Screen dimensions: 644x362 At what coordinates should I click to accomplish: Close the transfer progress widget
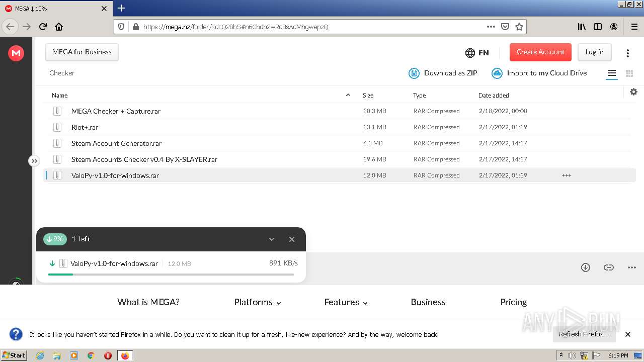pos(292,239)
